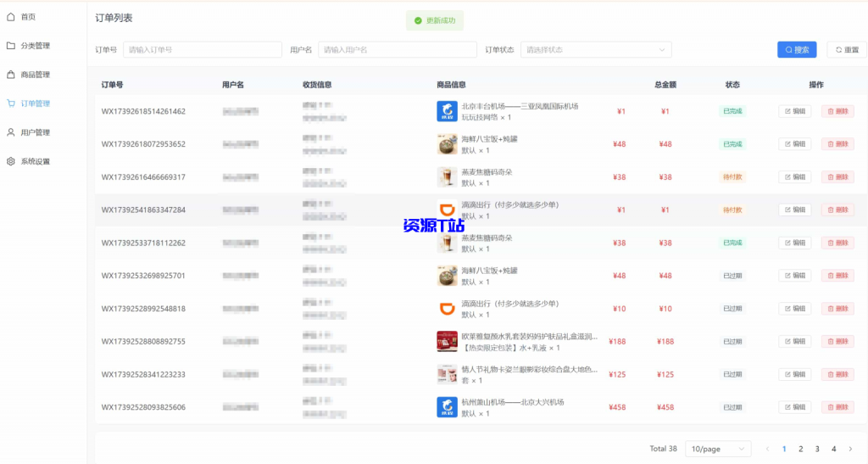Go to page 3 of orders
The width and height of the screenshot is (868, 464).
(x=817, y=449)
